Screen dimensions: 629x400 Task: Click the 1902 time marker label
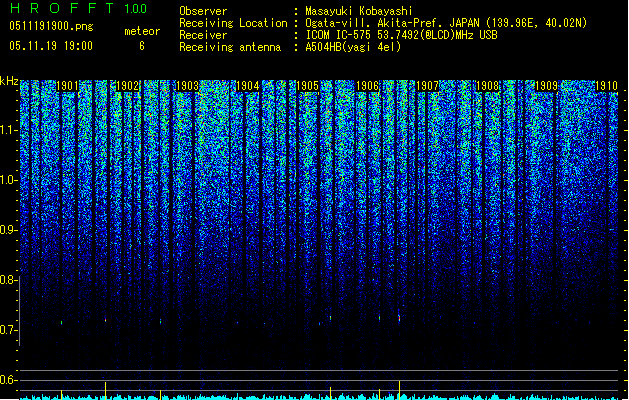127,86
